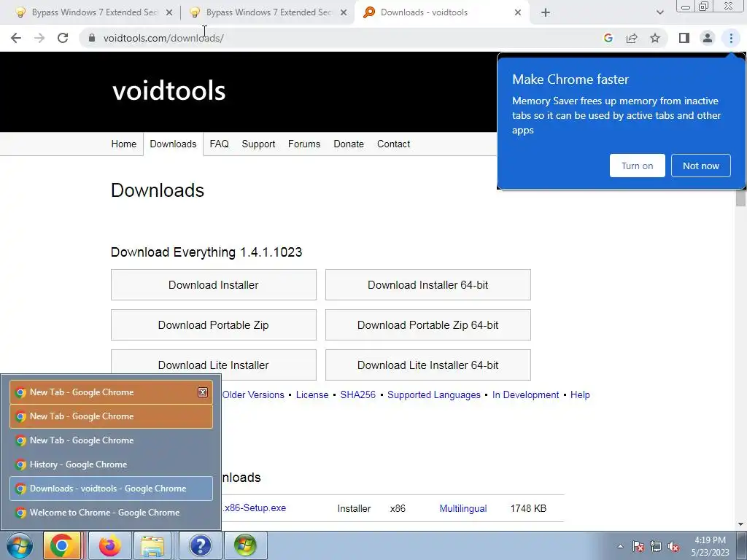Open the SHA256 link
Image resolution: width=747 pixels, height=560 pixels.
pos(357,394)
